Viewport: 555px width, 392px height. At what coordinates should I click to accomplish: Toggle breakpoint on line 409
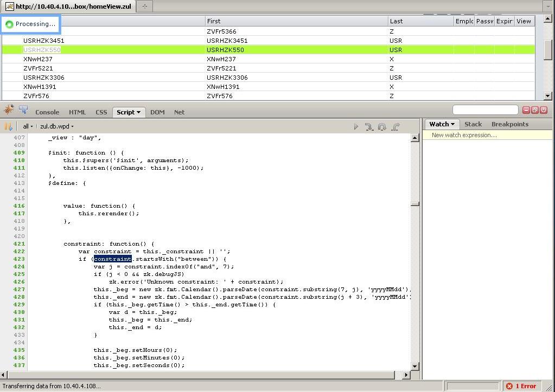19,153
